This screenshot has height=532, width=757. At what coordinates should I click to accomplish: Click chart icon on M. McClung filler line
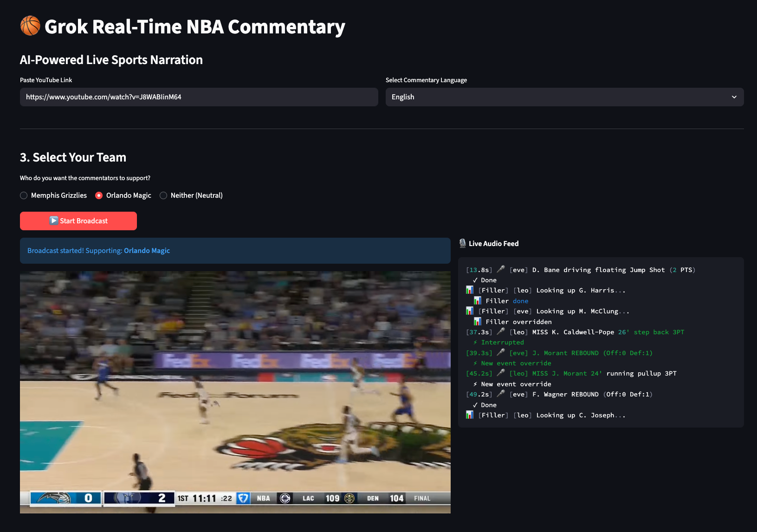470,311
